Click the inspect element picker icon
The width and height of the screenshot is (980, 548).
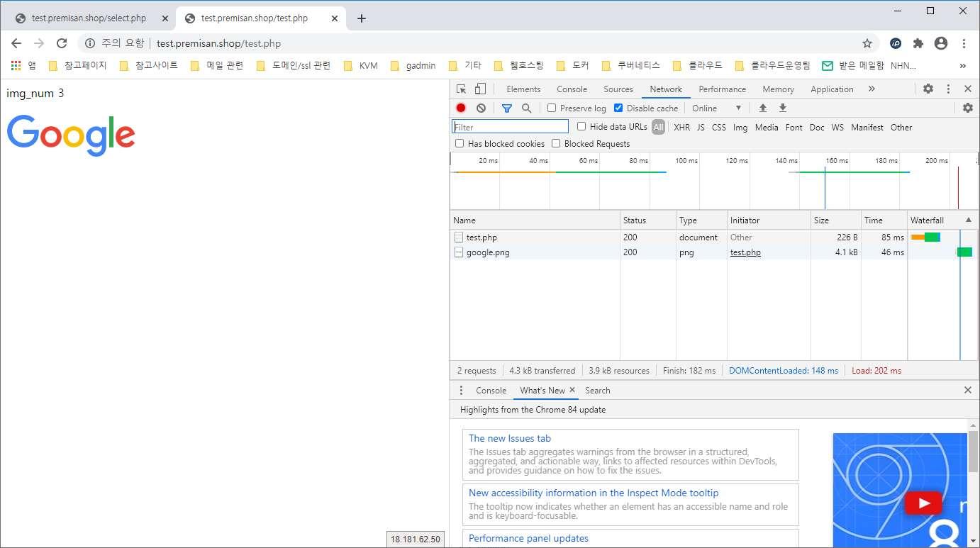click(x=462, y=89)
